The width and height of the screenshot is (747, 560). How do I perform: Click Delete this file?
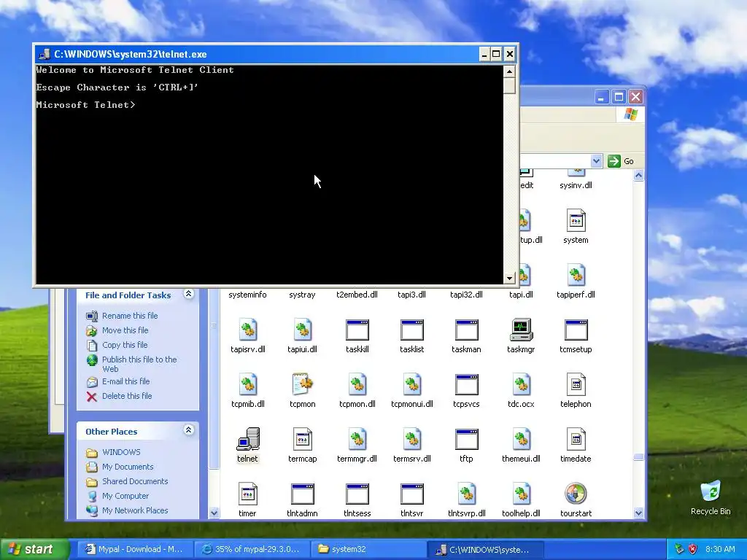click(x=127, y=396)
